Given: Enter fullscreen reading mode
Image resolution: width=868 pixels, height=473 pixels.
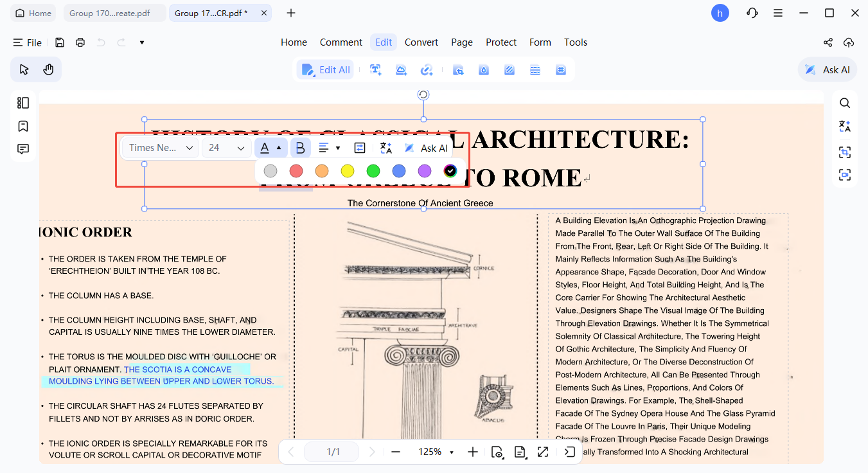Looking at the screenshot, I should [543, 452].
